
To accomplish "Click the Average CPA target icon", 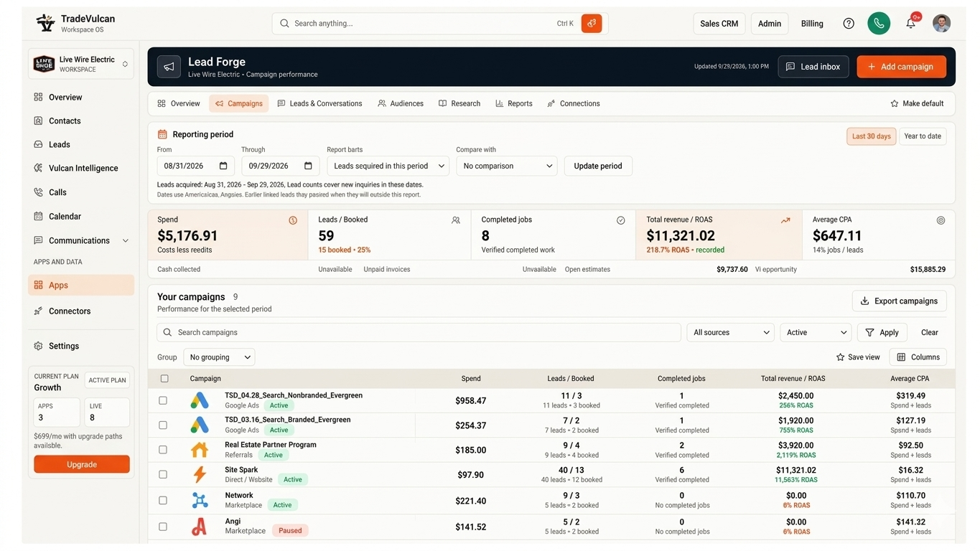I will pyautogui.click(x=941, y=220).
